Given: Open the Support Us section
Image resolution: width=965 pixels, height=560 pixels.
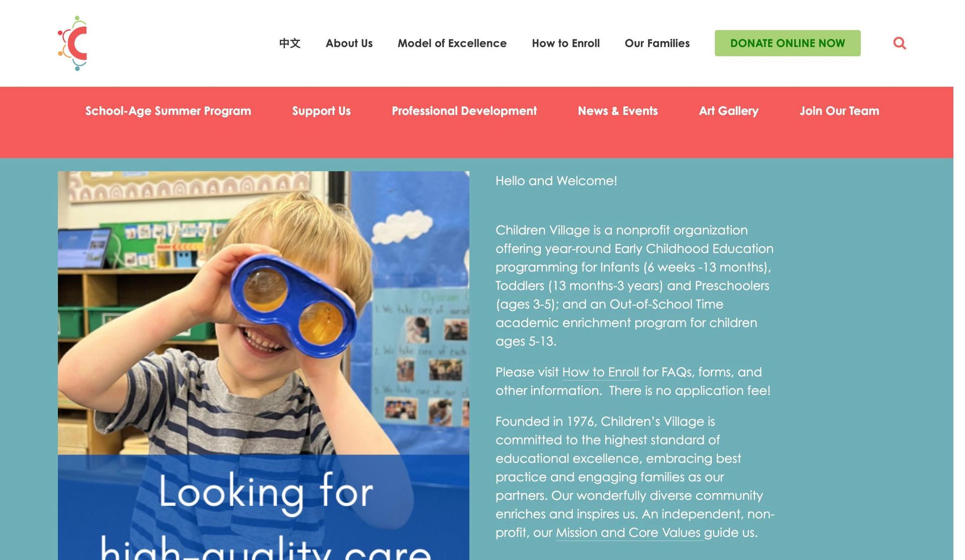Looking at the screenshot, I should 321,111.
